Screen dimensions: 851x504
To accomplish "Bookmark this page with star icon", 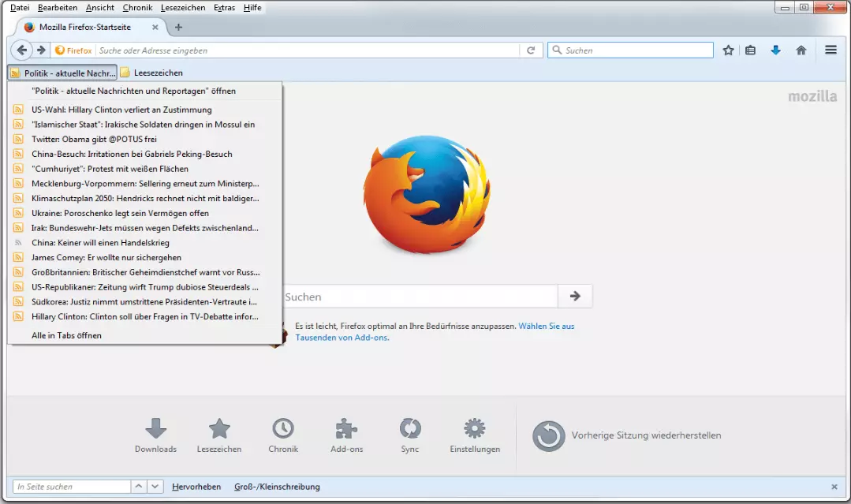I will 728,50.
